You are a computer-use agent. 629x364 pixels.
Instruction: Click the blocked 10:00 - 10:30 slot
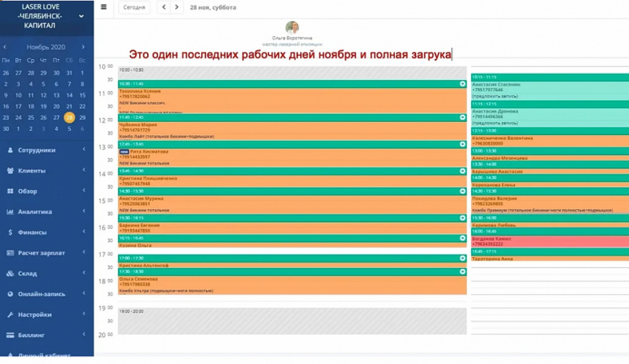292,73
